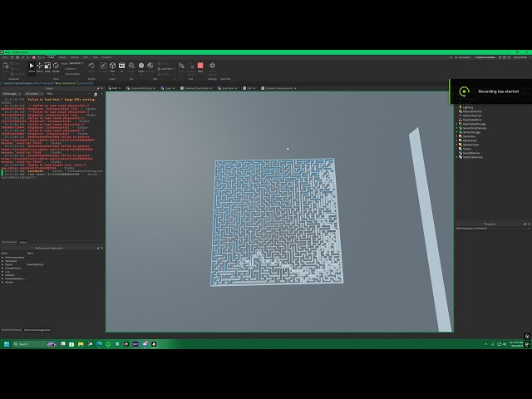Click the notification icon in viewport corner

click(x=527, y=337)
